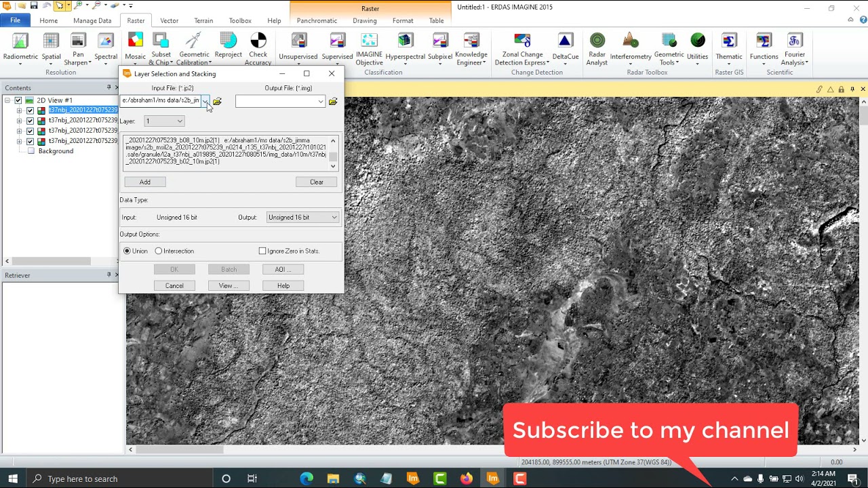Open Geometric Tools in Radar Toolbox
868x488 pixels.
click(x=669, y=49)
